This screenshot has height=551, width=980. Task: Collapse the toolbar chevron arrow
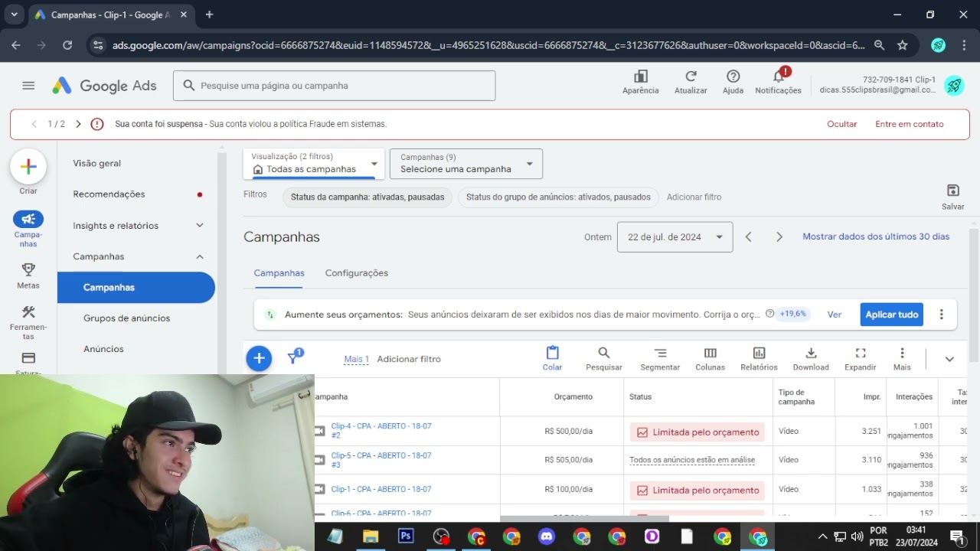949,359
